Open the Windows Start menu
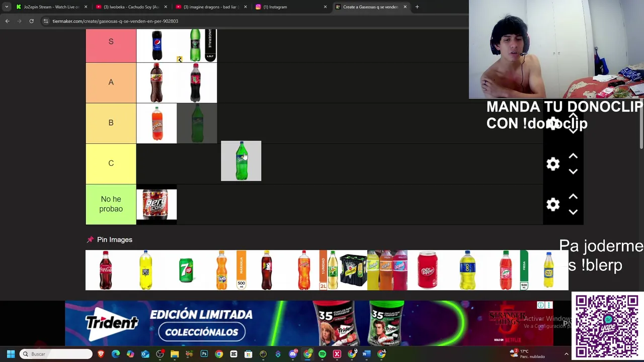The image size is (644, 362). [11, 354]
